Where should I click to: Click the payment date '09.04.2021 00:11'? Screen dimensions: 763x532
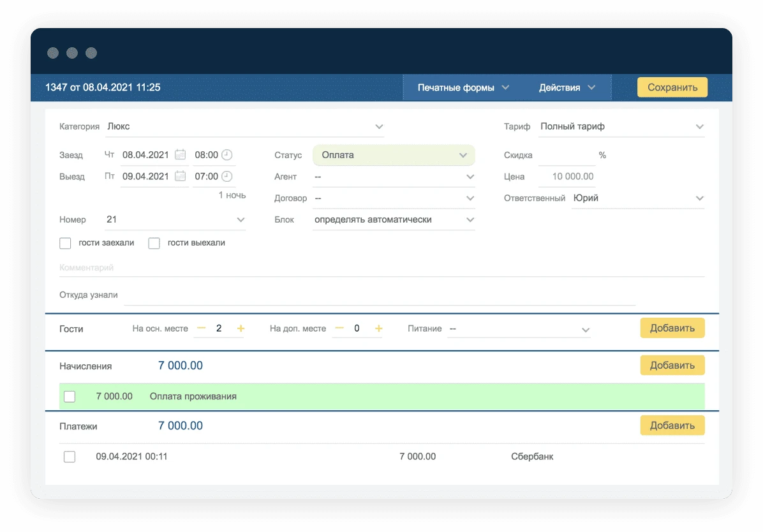coord(131,457)
